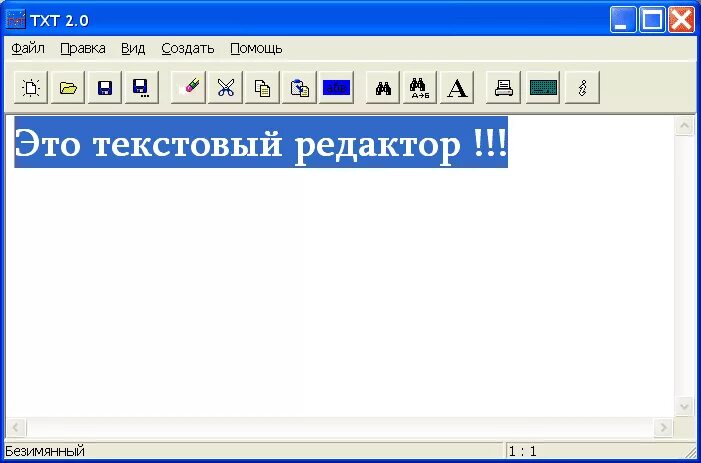The width and height of the screenshot is (701, 463).
Task: Copy selection with the two-pages icon
Action: point(262,87)
